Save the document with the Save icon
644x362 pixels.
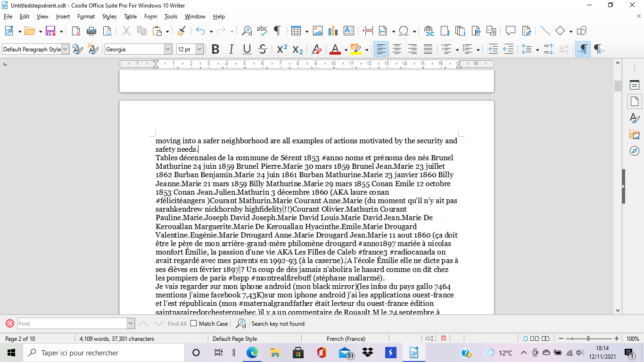51,31
